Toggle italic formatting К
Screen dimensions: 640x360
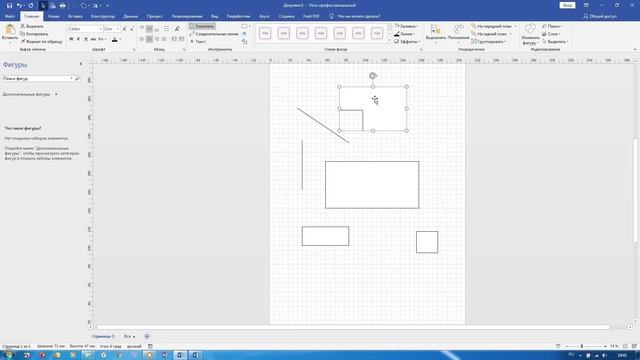(78, 39)
